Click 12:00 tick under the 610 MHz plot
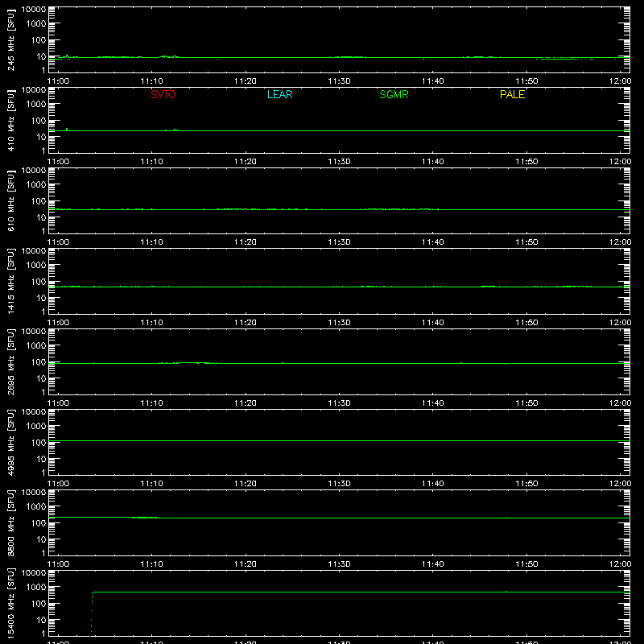Viewport: 644px width, 644px height. (620, 242)
